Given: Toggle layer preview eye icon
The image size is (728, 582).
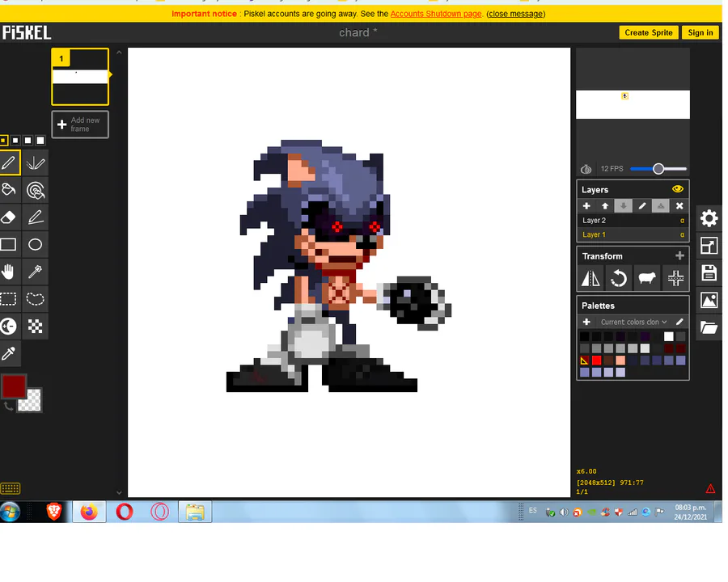Looking at the screenshot, I should point(677,189).
